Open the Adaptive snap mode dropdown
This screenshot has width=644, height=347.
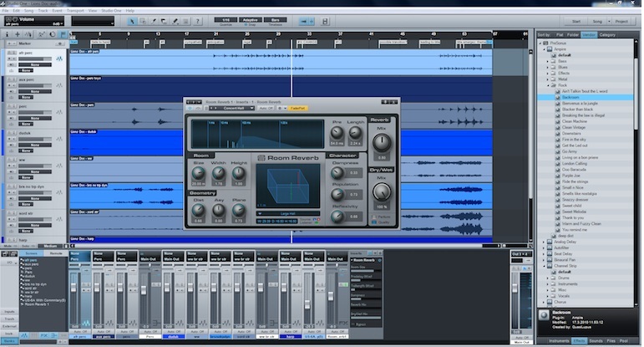tap(250, 20)
